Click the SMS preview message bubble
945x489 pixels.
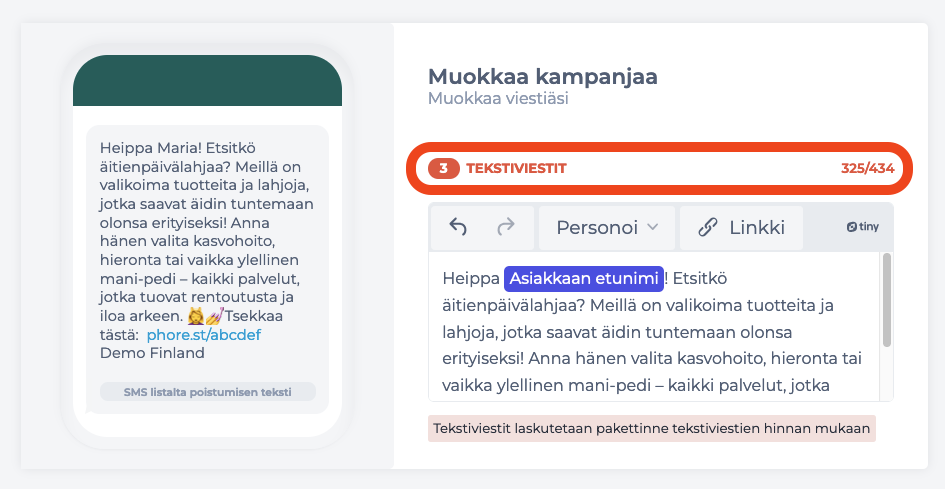click(x=207, y=269)
